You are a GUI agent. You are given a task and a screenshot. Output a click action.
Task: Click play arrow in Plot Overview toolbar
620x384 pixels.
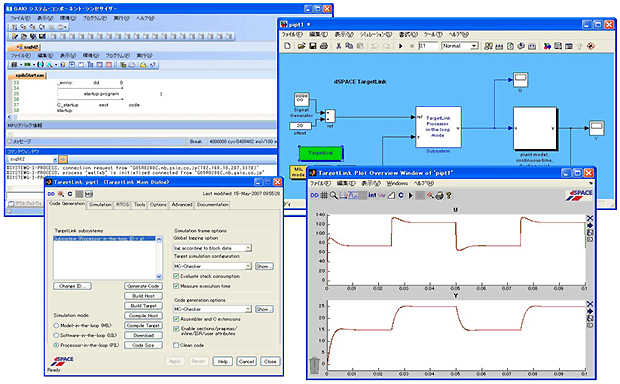tap(410, 195)
